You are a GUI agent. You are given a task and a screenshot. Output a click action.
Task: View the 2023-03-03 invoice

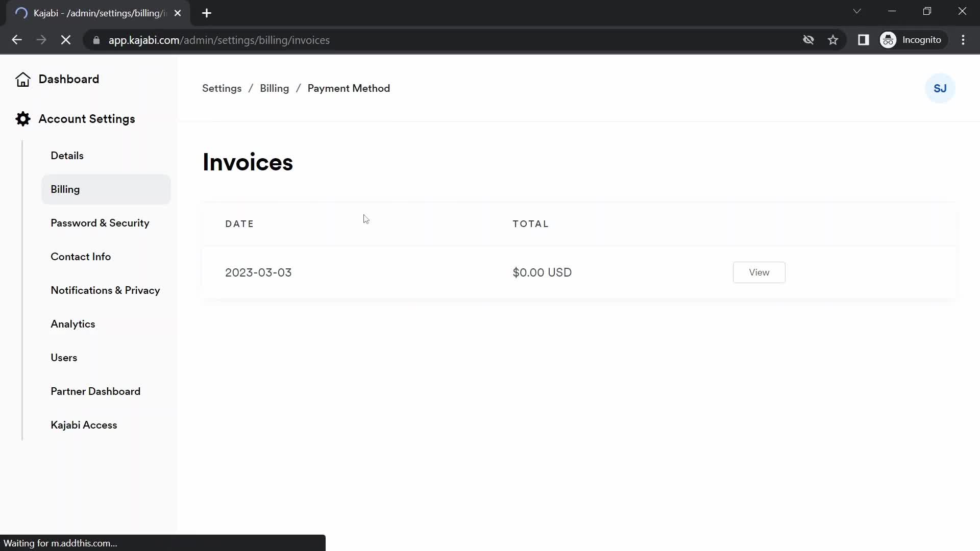[759, 272]
